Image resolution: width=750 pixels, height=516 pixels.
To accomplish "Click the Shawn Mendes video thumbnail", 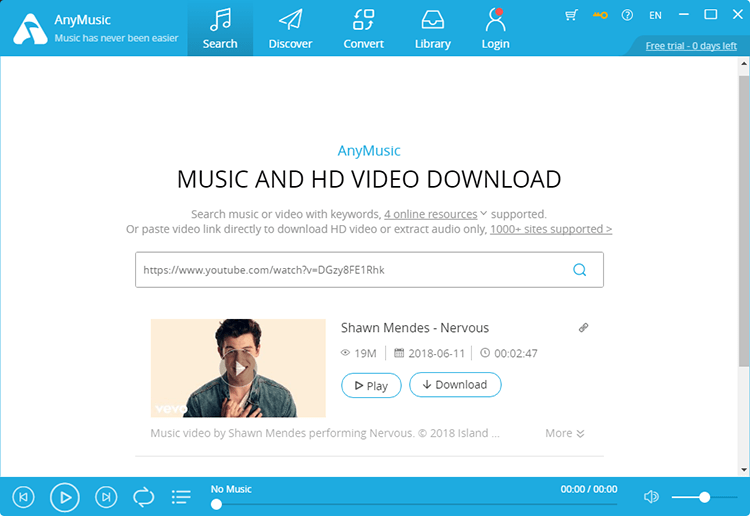I will [238, 368].
